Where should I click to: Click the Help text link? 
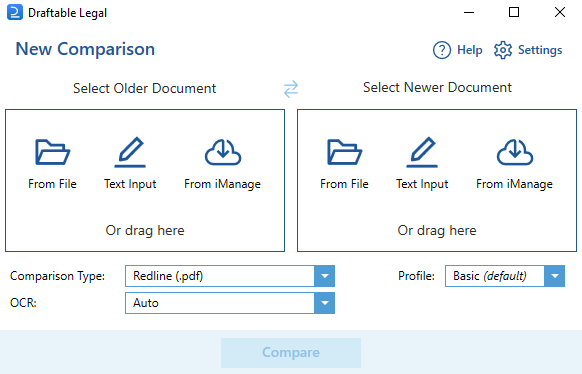coord(470,50)
